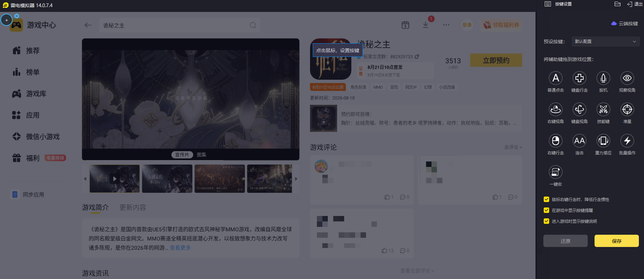Click the MMO genre tag
This screenshot has width=644, height=279.
pyautogui.click(x=378, y=87)
